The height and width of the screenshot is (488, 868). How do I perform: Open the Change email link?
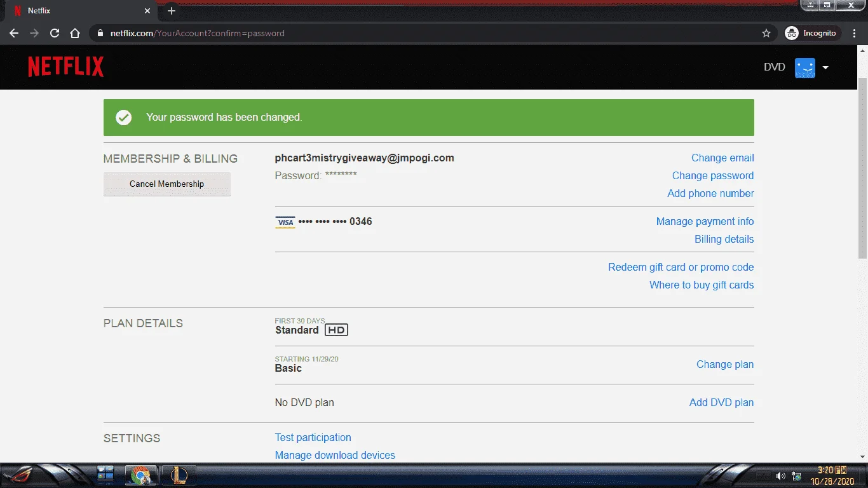click(x=722, y=158)
